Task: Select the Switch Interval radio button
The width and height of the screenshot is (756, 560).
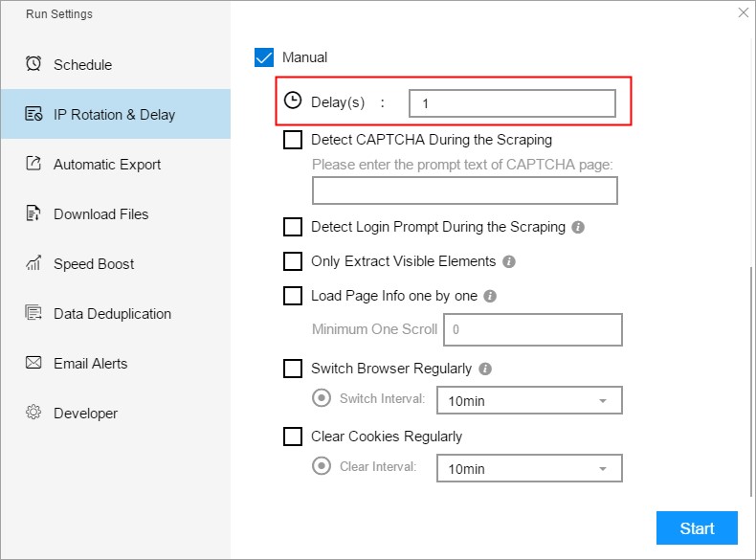Action: pyautogui.click(x=322, y=397)
